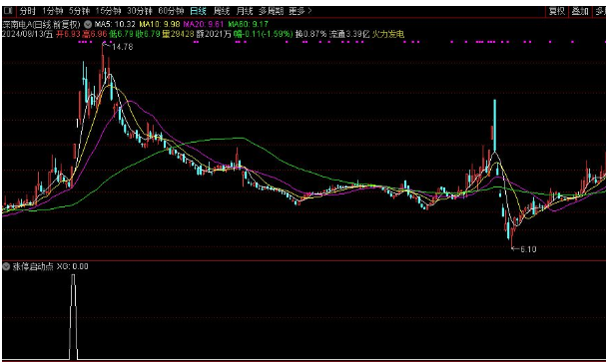Click the 叠加 overlay button
606x364 pixels.
580,11
